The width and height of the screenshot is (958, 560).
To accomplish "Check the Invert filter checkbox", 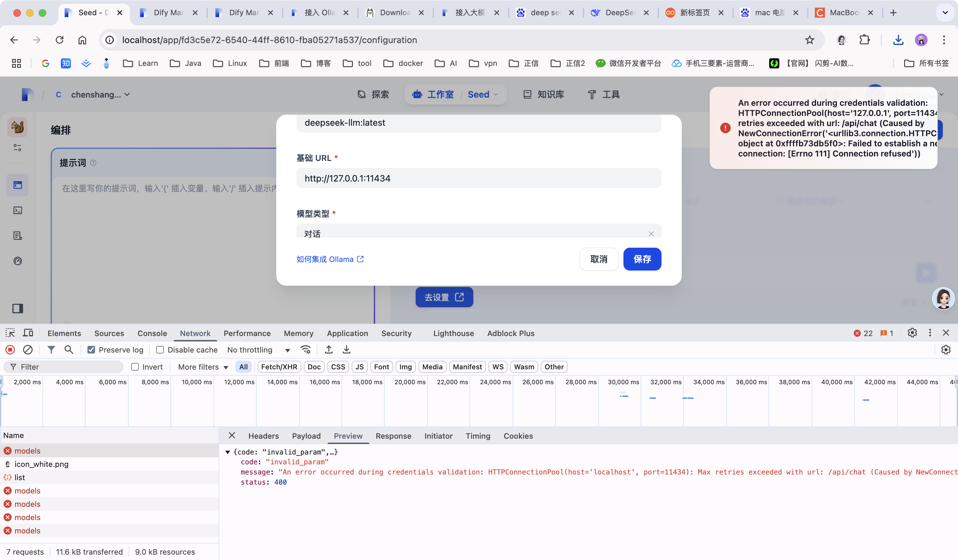I will [135, 367].
